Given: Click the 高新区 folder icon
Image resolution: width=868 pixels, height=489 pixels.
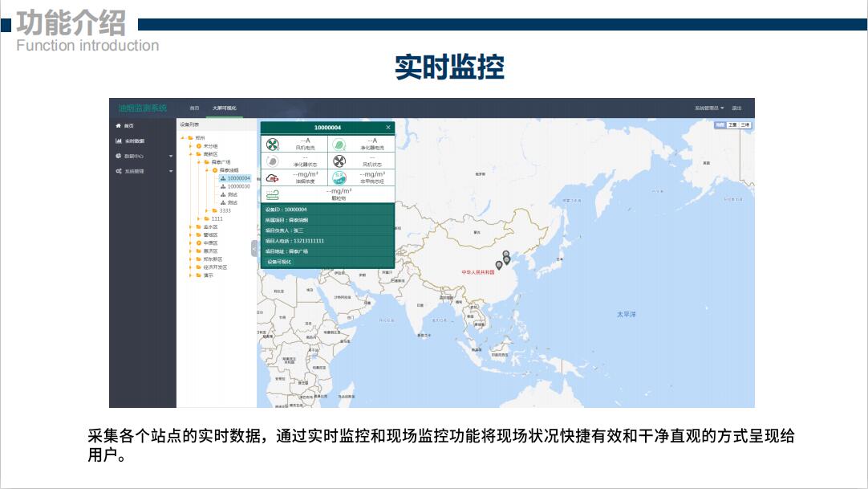Looking at the screenshot, I should pyautogui.click(x=199, y=154).
